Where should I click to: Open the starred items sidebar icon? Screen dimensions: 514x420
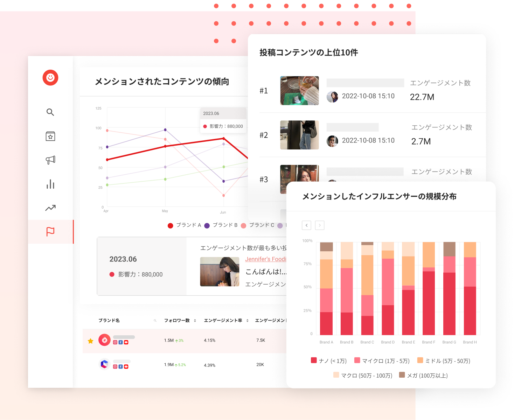(x=50, y=136)
